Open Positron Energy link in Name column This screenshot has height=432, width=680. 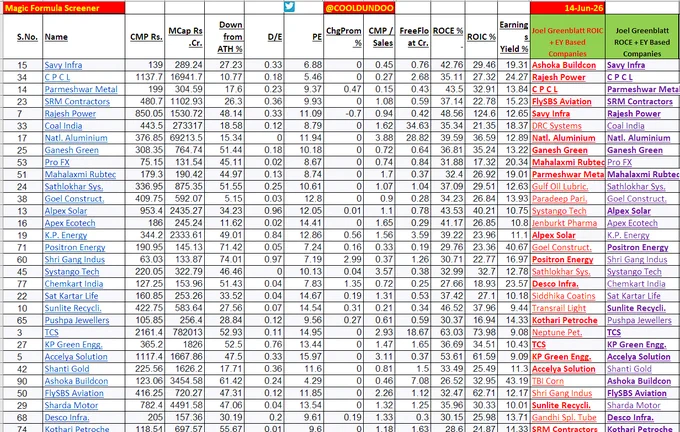point(75,247)
